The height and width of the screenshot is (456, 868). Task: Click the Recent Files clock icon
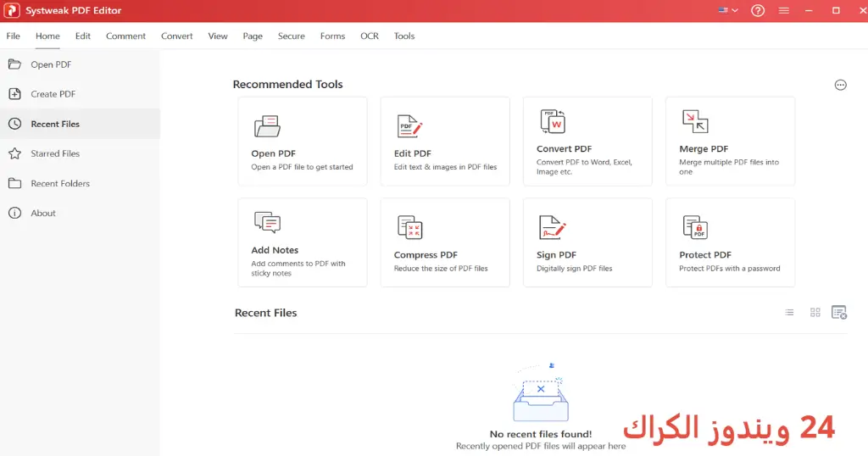[x=15, y=124]
